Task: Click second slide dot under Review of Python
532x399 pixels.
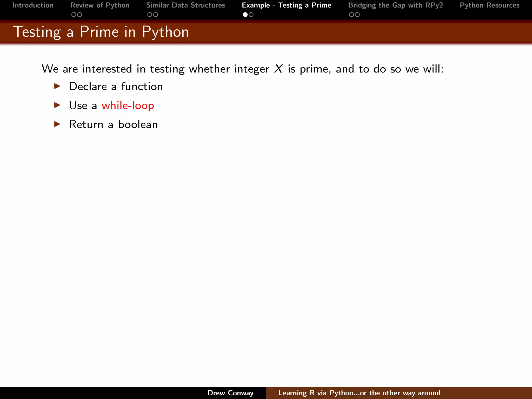Action: (79, 15)
